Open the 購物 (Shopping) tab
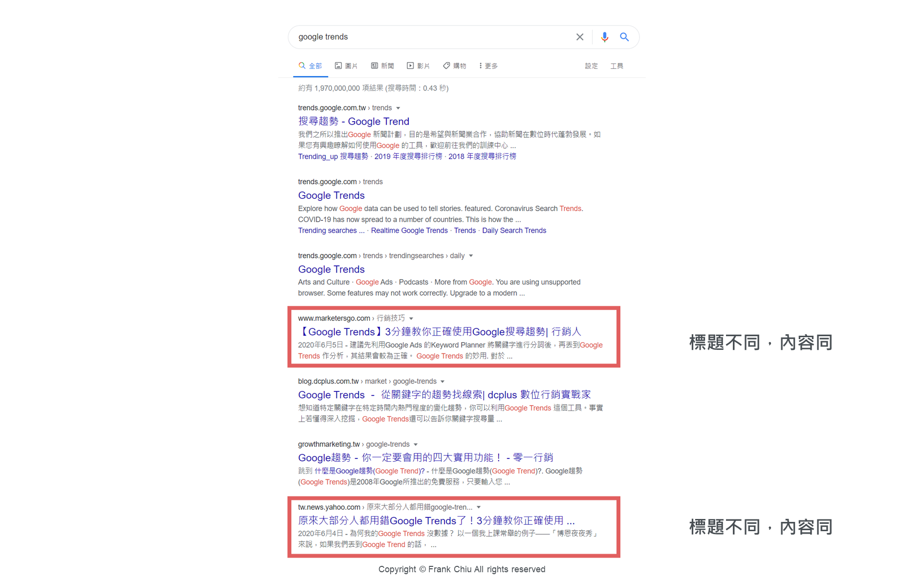 pos(455,66)
